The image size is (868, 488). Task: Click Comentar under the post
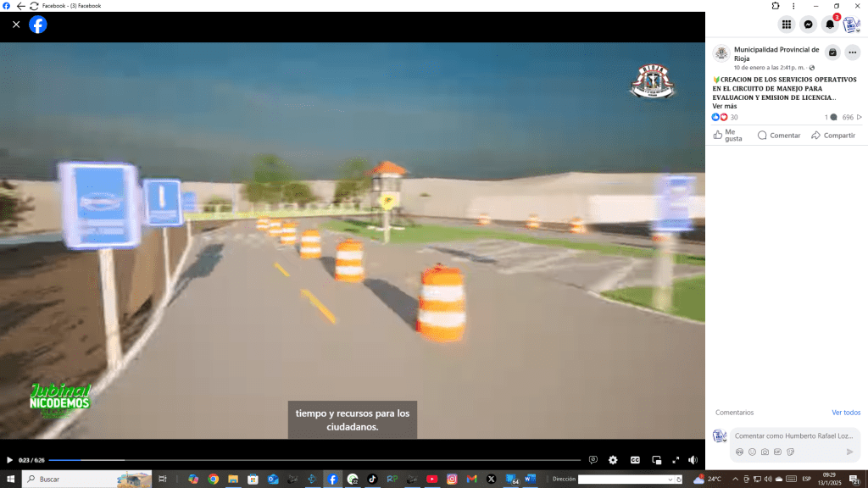[779, 136]
